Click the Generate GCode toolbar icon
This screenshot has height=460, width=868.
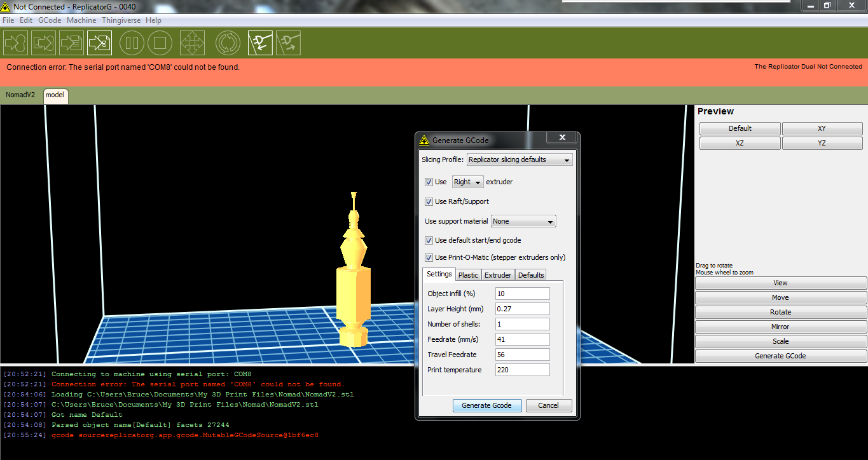[99, 43]
